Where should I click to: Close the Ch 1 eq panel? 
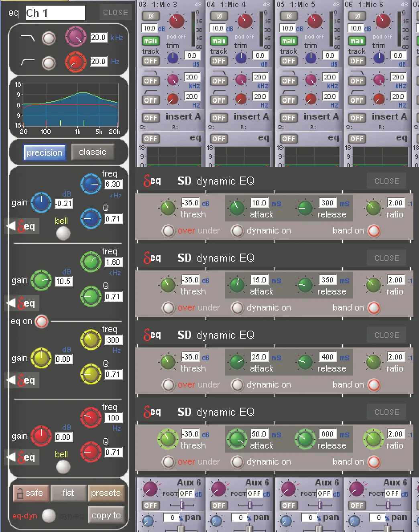(116, 12)
